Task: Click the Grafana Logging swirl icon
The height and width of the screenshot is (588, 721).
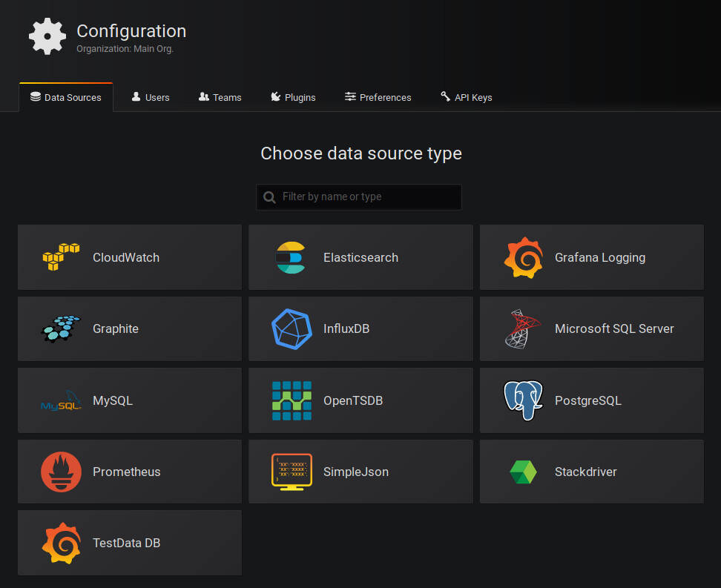Action: point(523,257)
